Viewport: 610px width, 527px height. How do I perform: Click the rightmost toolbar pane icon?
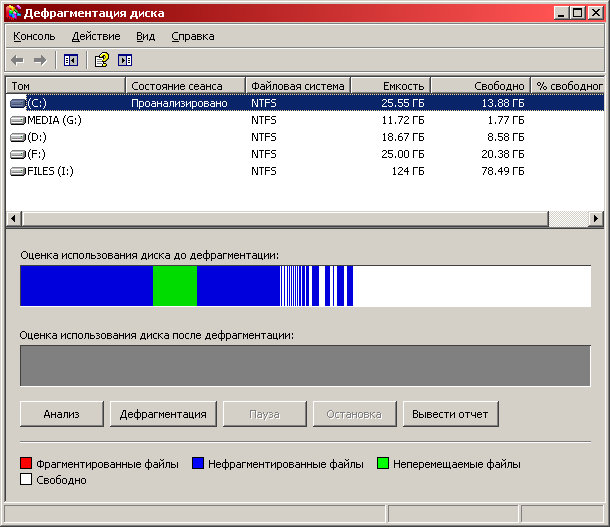coord(125,60)
